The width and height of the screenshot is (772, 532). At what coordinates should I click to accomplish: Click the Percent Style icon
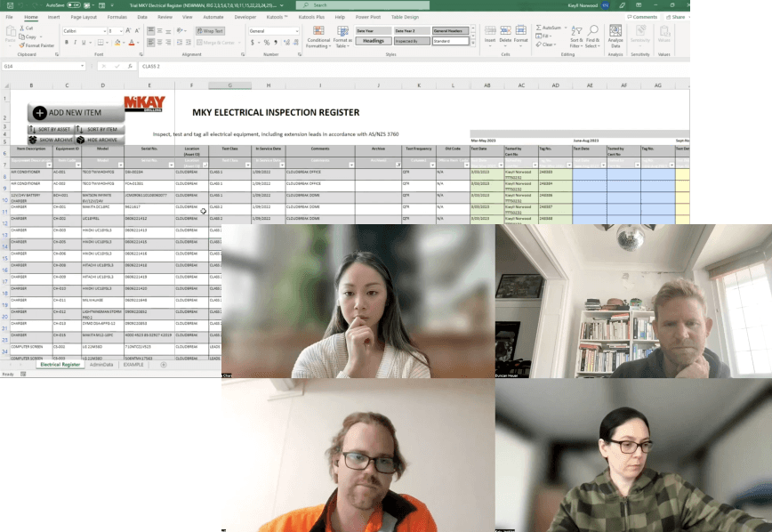[266, 43]
